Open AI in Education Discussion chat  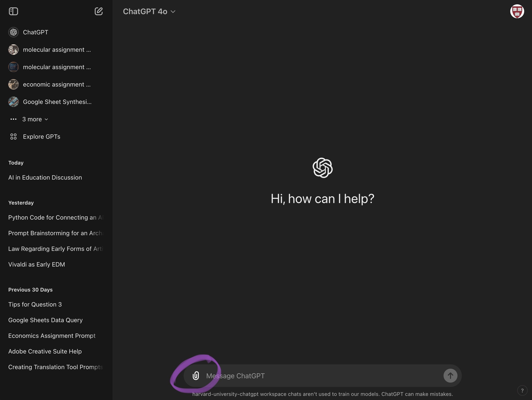pos(45,178)
